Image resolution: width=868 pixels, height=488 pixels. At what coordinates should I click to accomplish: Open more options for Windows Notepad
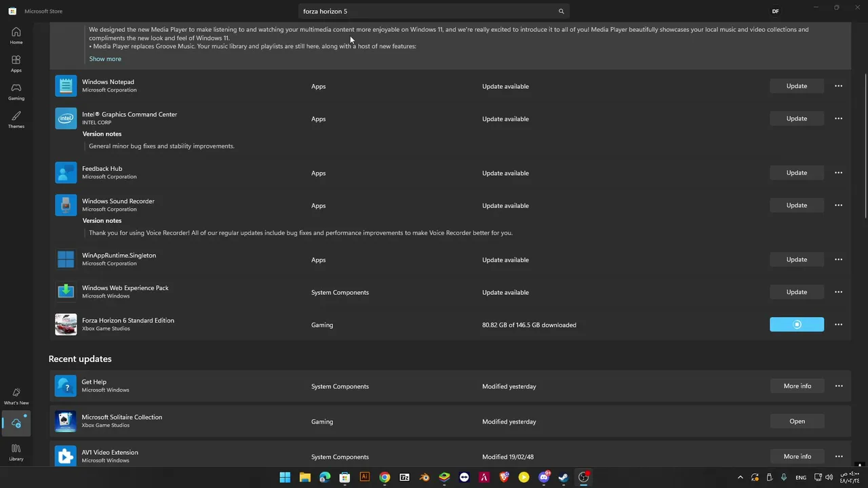coord(839,86)
